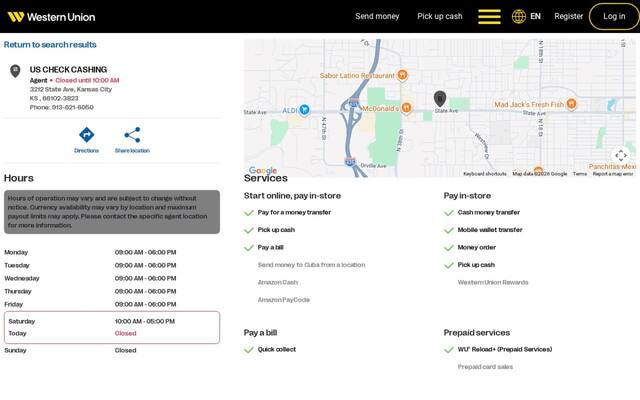Screen dimensions: 640x400
Task: Click the agent marker pin on the map
Action: coord(440,98)
